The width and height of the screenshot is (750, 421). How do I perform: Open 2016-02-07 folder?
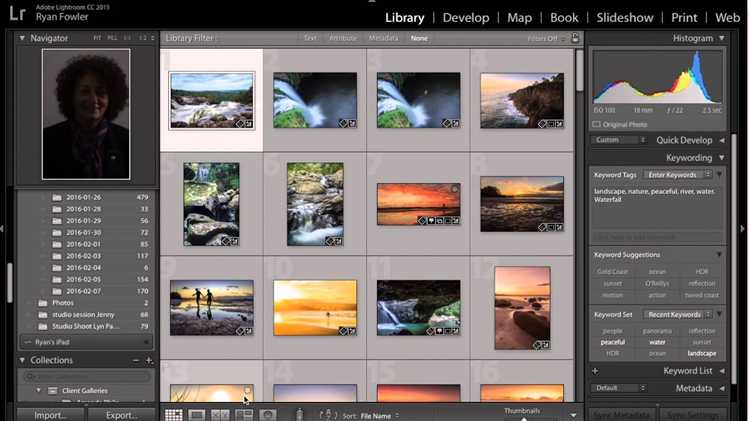tap(86, 291)
